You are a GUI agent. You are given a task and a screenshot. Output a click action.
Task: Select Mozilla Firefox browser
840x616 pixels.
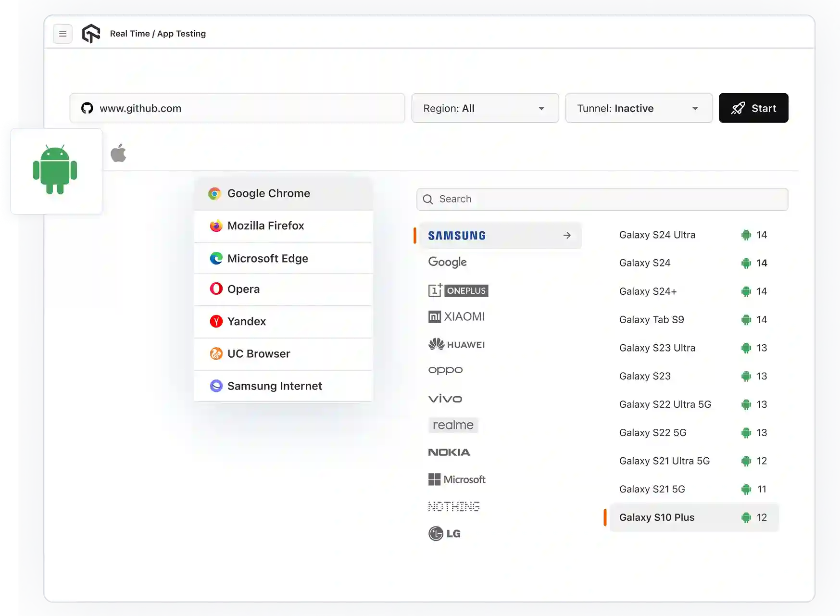(265, 226)
